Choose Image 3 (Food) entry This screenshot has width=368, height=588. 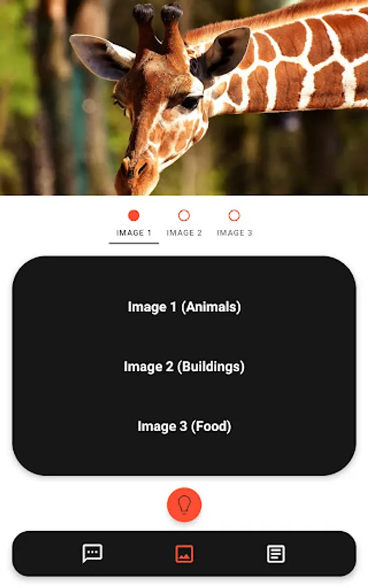184,426
